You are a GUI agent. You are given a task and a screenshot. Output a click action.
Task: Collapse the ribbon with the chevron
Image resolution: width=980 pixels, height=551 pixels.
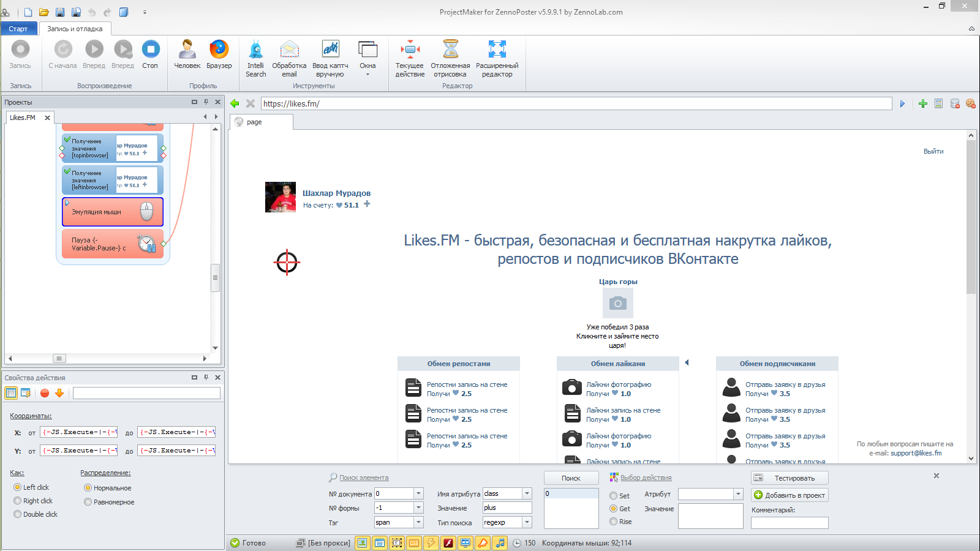(971, 29)
